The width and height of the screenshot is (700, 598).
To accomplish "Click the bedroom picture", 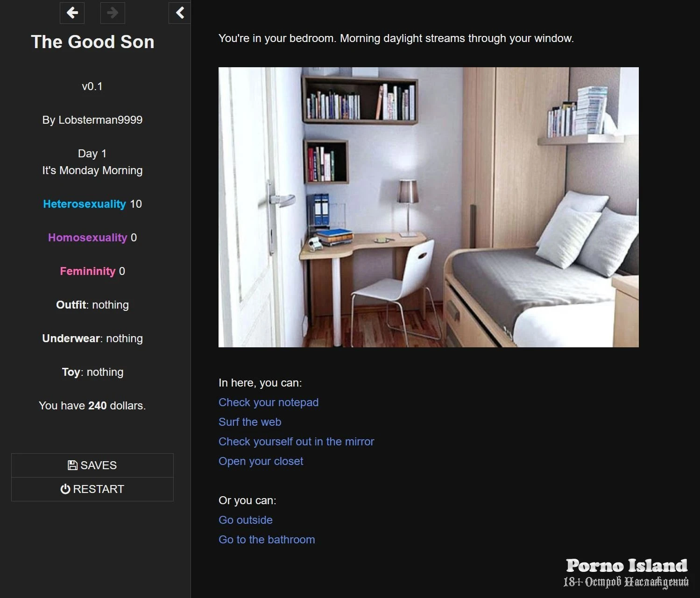I will [428, 207].
